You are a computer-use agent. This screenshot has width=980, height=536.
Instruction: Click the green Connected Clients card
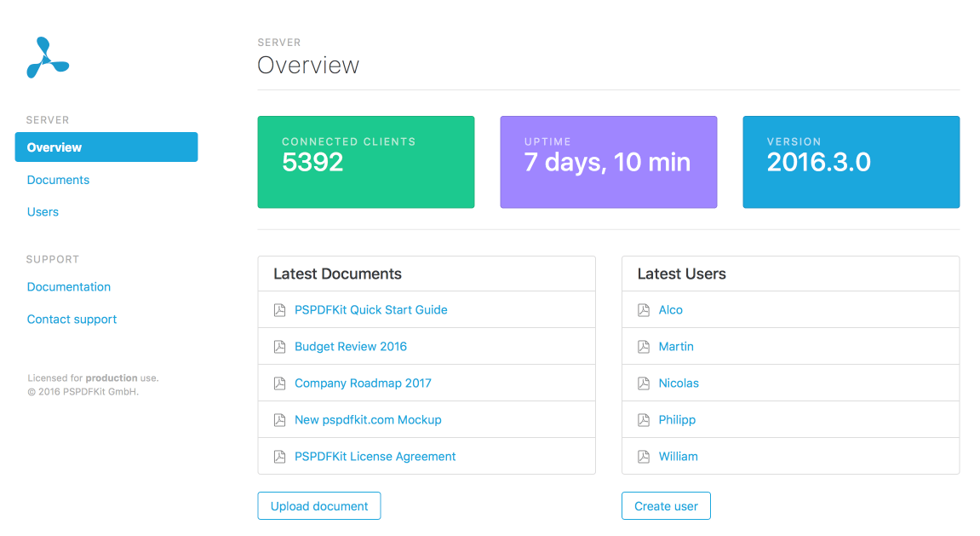click(366, 162)
